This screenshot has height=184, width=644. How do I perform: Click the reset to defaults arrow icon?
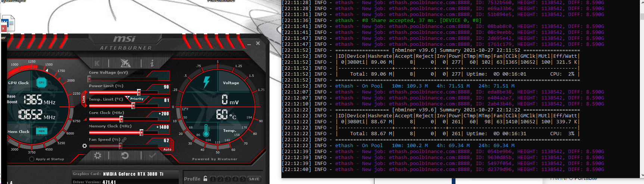[125, 155]
